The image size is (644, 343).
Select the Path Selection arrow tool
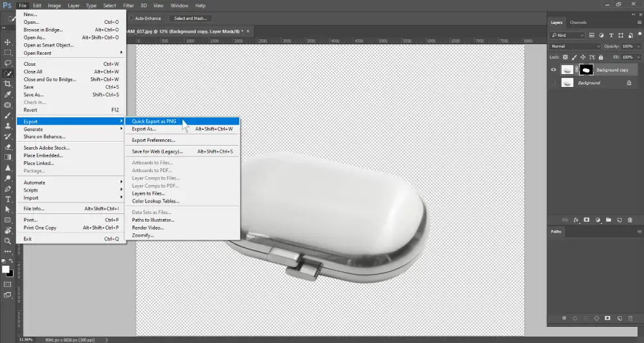[x=8, y=210]
